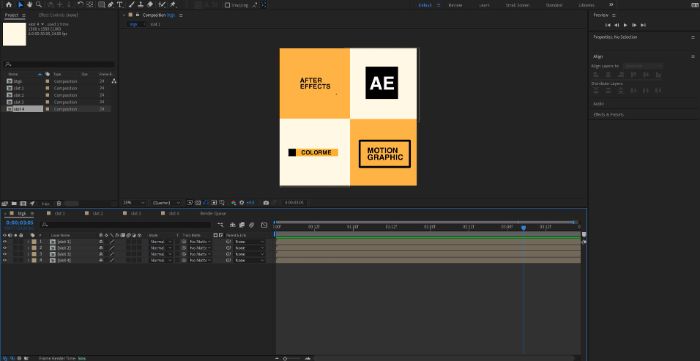The image size is (700, 361).
Task: Open parent link dropdown for layer 1
Action: pos(249,241)
